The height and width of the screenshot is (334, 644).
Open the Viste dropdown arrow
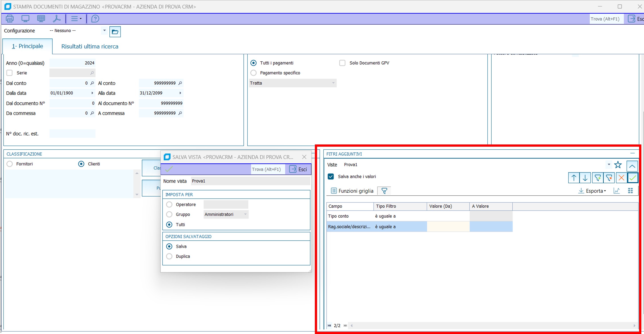[x=609, y=165]
